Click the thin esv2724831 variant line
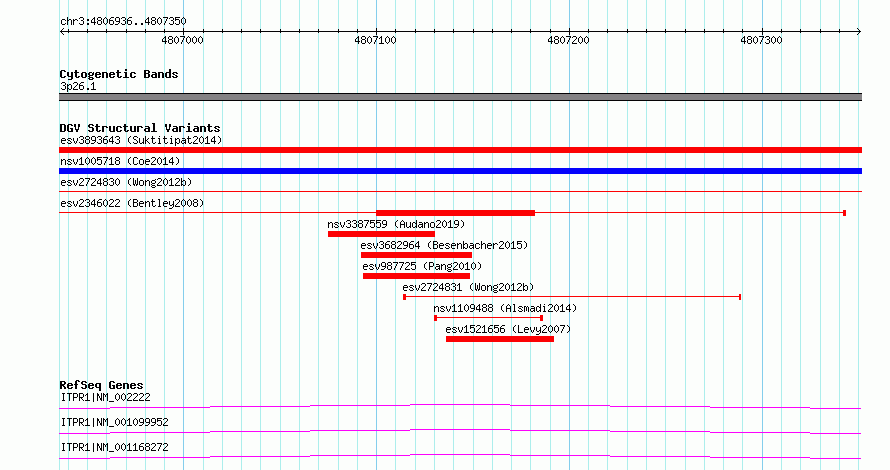The width and height of the screenshot is (890, 470). [572, 297]
